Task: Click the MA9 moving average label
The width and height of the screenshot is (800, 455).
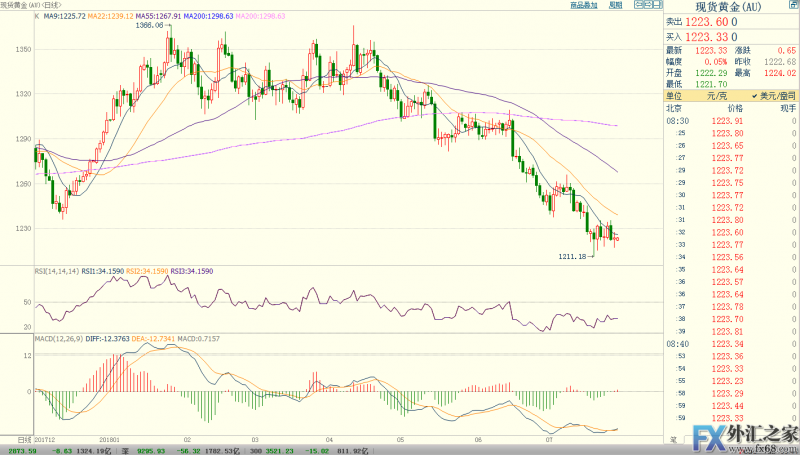Action: click(x=64, y=16)
